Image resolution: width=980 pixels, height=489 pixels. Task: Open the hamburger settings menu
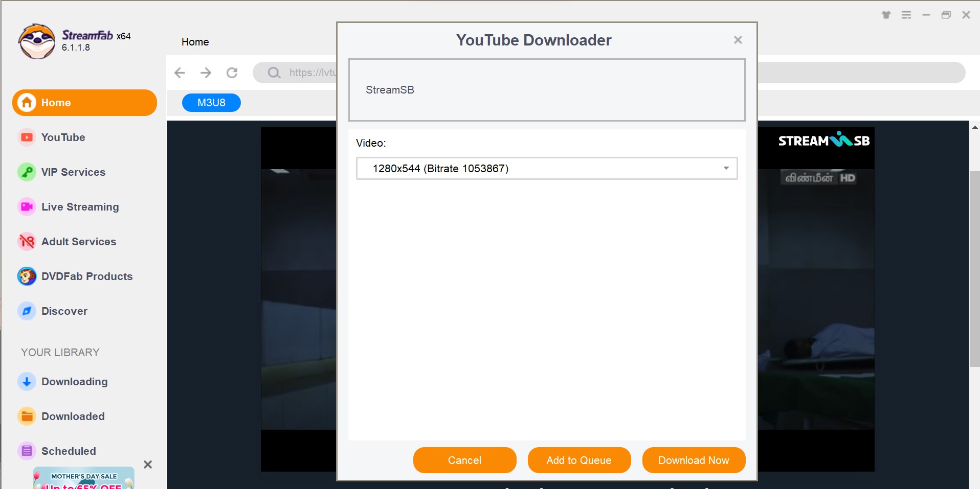pyautogui.click(x=906, y=15)
